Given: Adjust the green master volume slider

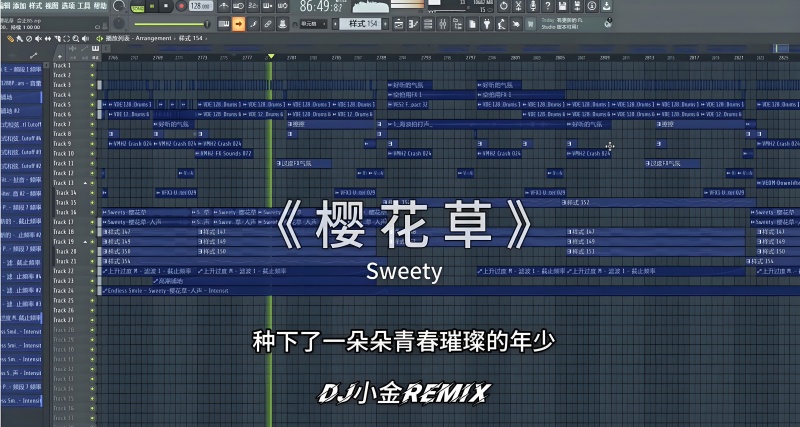Looking at the screenshot, I should (172, 23).
